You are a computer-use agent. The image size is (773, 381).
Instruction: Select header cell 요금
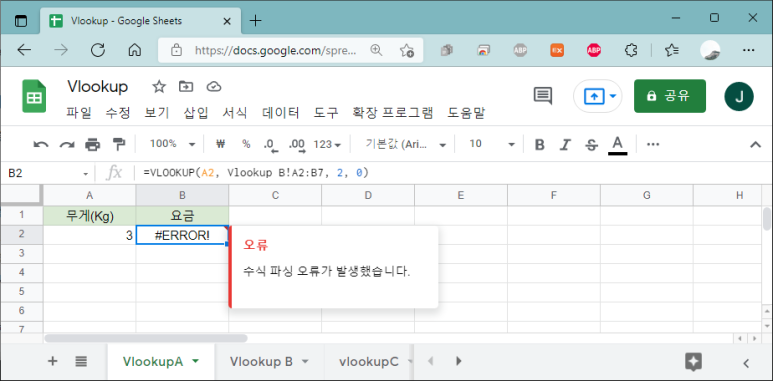182,215
